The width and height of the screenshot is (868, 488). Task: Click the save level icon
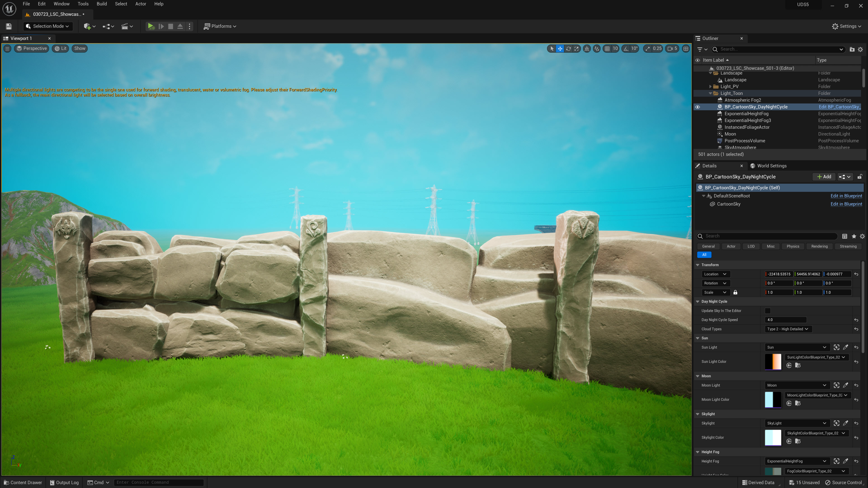point(9,26)
